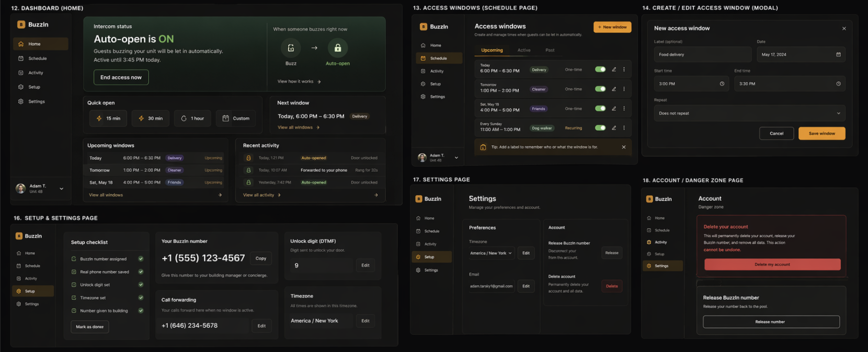Click the green Auto-open lock icon
The image size is (868, 352).
point(338,48)
